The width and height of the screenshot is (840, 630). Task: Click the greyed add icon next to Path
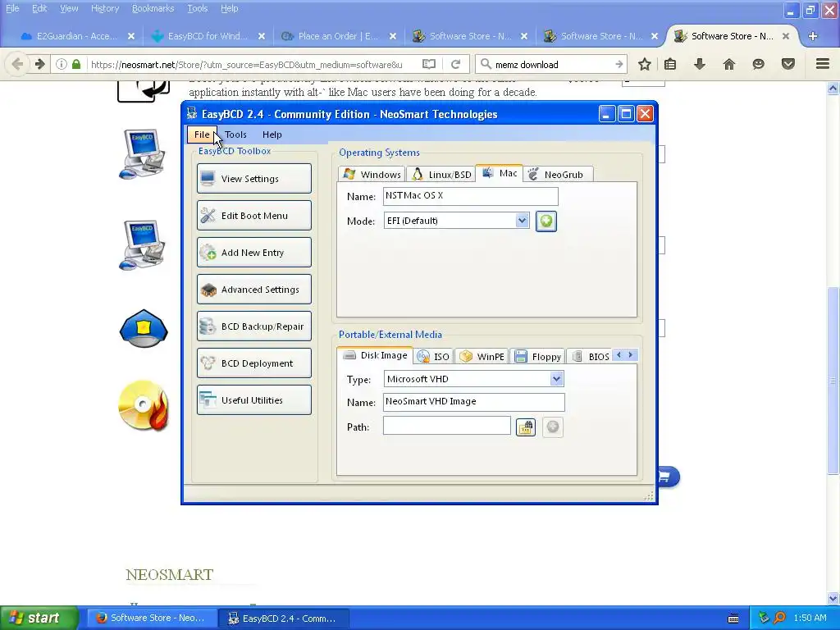[x=552, y=427]
